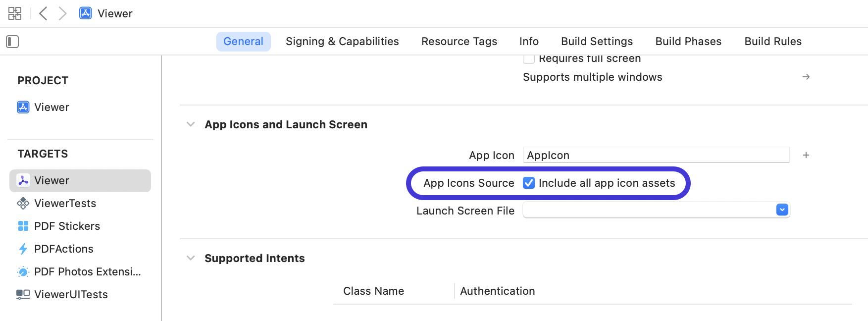Image resolution: width=868 pixels, height=321 pixels.
Task: Open the ViewerUITests target
Action: 71,294
